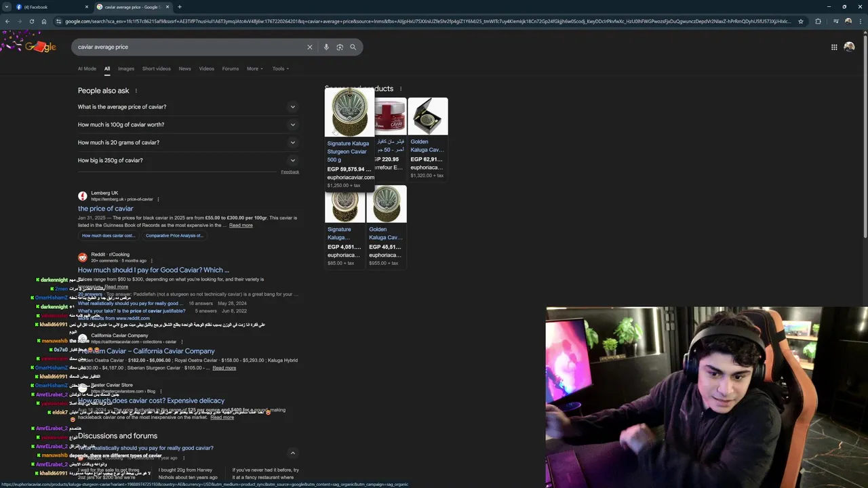Expand 'What is the average price of caviar?'
868x488 pixels.
(x=188, y=106)
